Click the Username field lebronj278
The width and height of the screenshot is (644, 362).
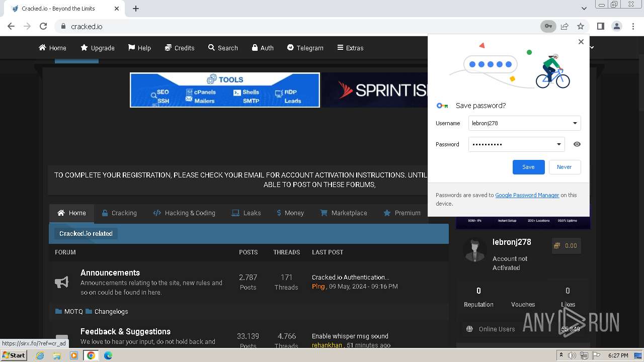point(524,123)
